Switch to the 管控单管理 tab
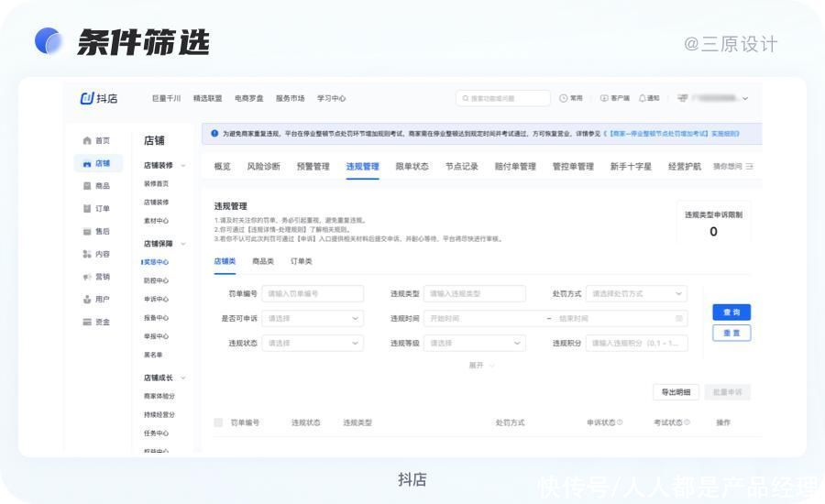825x504 pixels. [573, 166]
